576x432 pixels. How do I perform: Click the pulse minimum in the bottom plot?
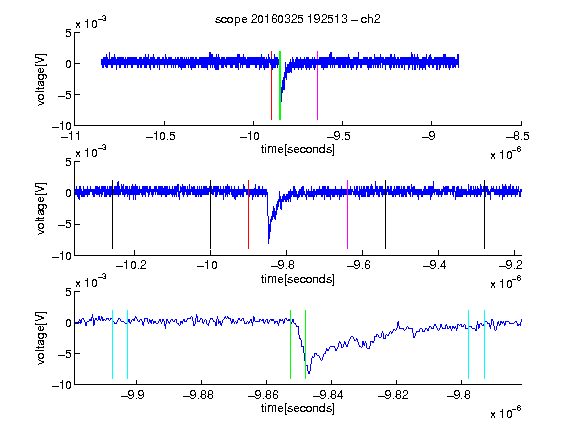coord(309,372)
